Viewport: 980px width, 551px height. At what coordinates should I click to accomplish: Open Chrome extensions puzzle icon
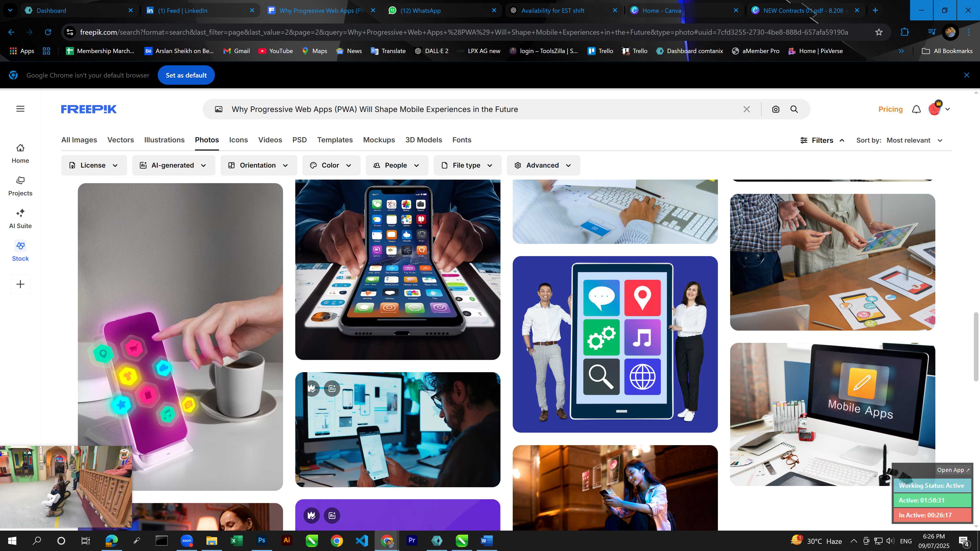click(x=905, y=32)
